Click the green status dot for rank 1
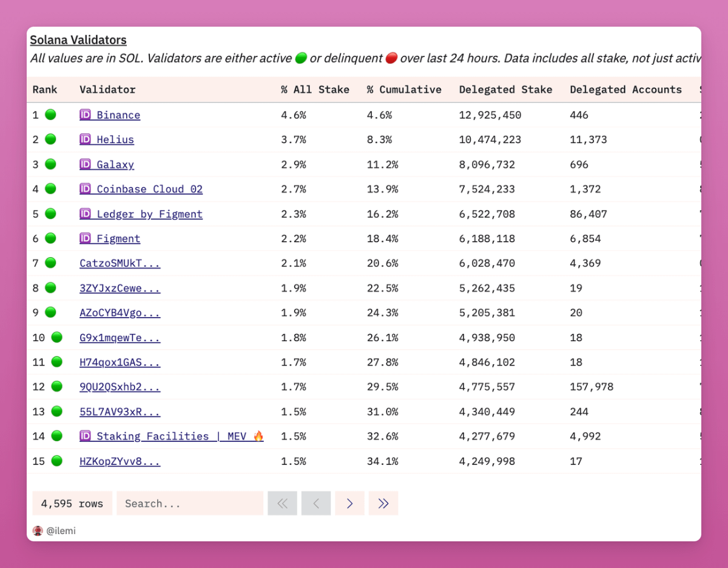 [x=50, y=115]
